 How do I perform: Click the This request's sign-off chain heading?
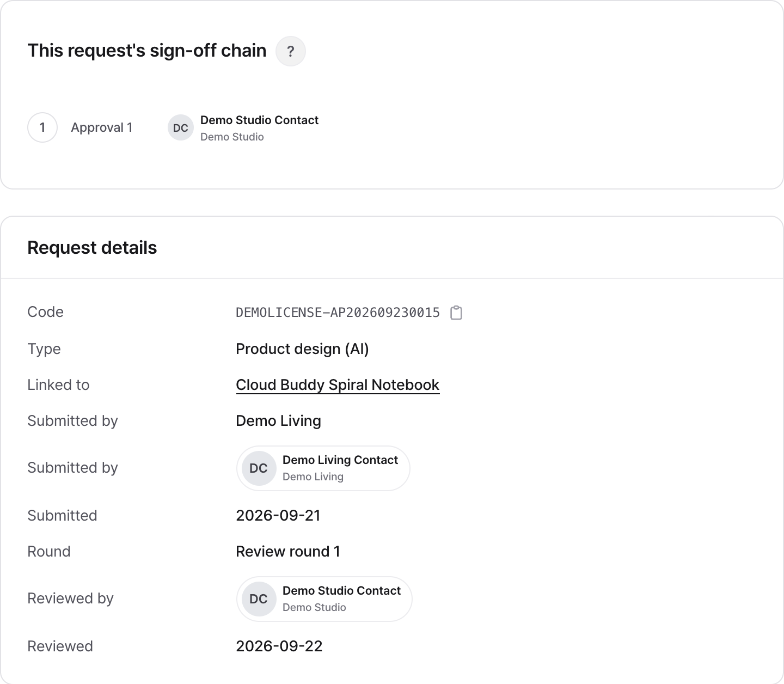click(x=147, y=51)
